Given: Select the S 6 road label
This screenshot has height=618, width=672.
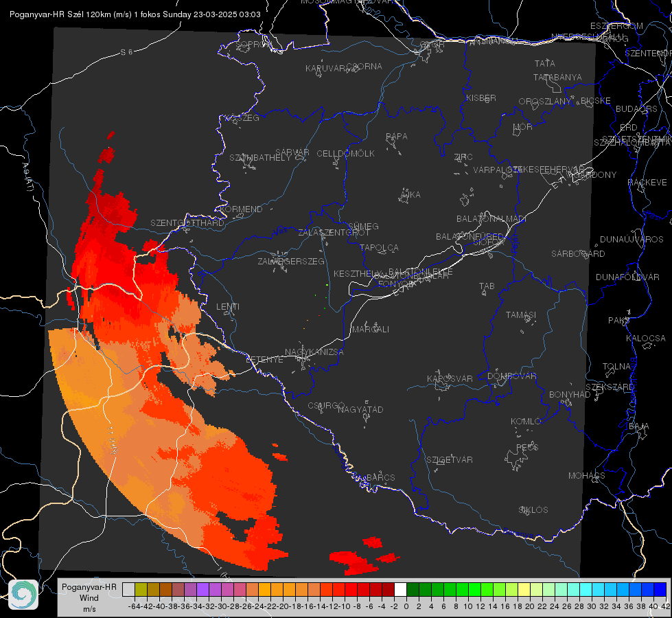Looking at the screenshot, I should coord(126,52).
